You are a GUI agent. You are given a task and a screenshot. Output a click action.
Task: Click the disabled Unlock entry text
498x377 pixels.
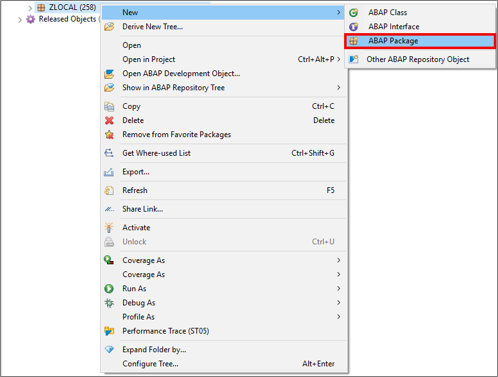pyautogui.click(x=134, y=242)
